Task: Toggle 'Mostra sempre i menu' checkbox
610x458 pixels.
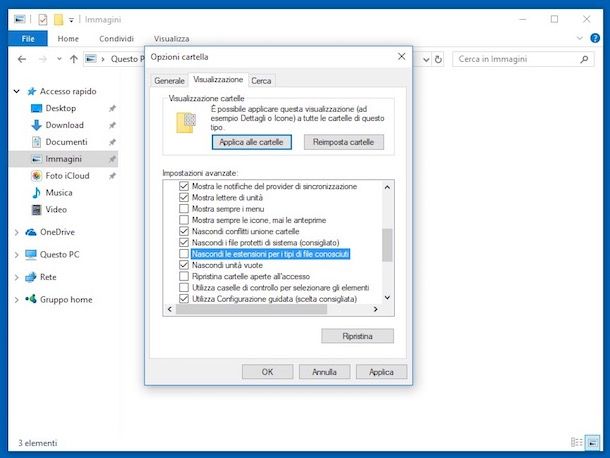Action: (x=183, y=209)
